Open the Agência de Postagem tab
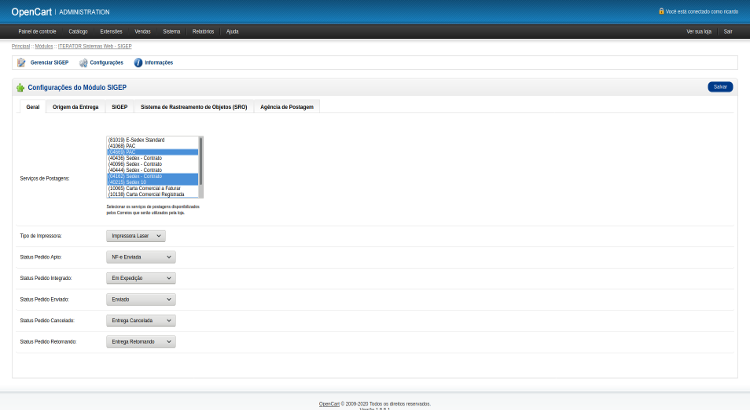Viewport: 750px width, 410px height. (x=287, y=107)
